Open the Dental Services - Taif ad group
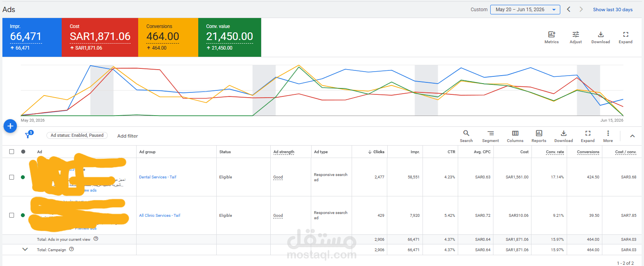Screen dimensions: 644x266 pyautogui.click(x=157, y=177)
